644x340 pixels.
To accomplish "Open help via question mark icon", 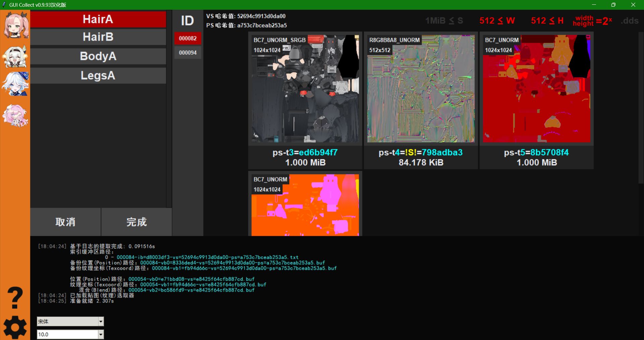I will click(x=15, y=298).
